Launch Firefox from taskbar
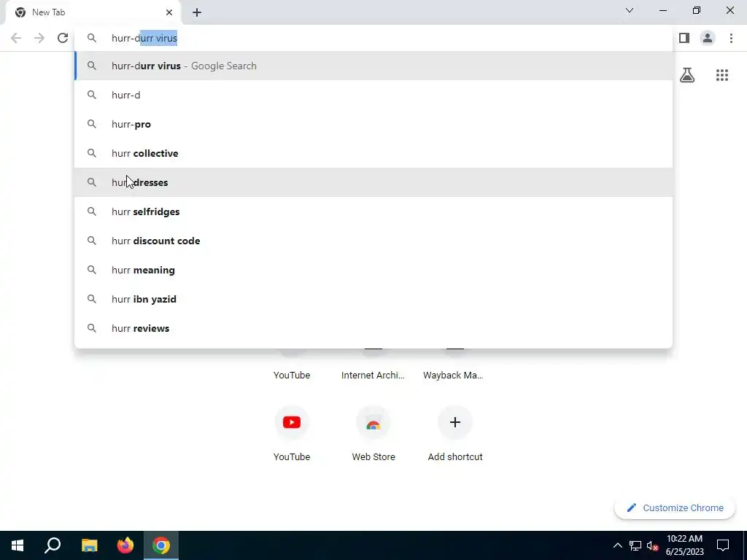Viewport: 747px width, 560px height. pyautogui.click(x=125, y=545)
